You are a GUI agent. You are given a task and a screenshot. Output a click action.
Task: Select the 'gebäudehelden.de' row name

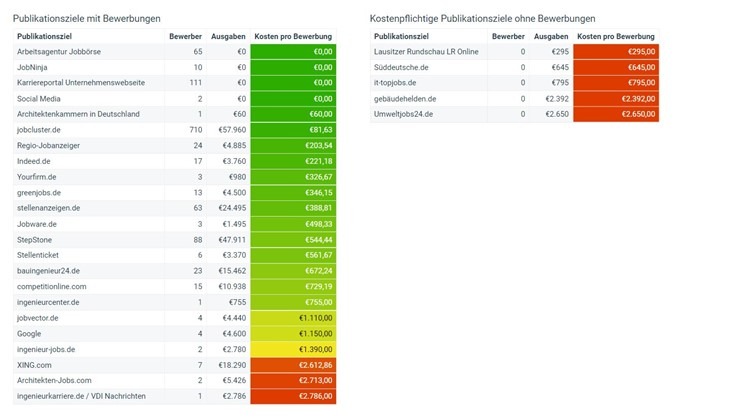click(405, 99)
